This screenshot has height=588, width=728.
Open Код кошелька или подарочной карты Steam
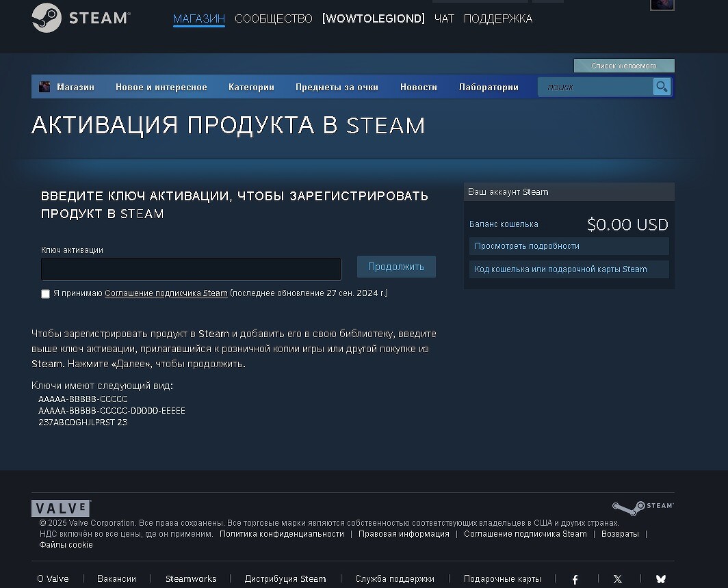click(x=561, y=269)
